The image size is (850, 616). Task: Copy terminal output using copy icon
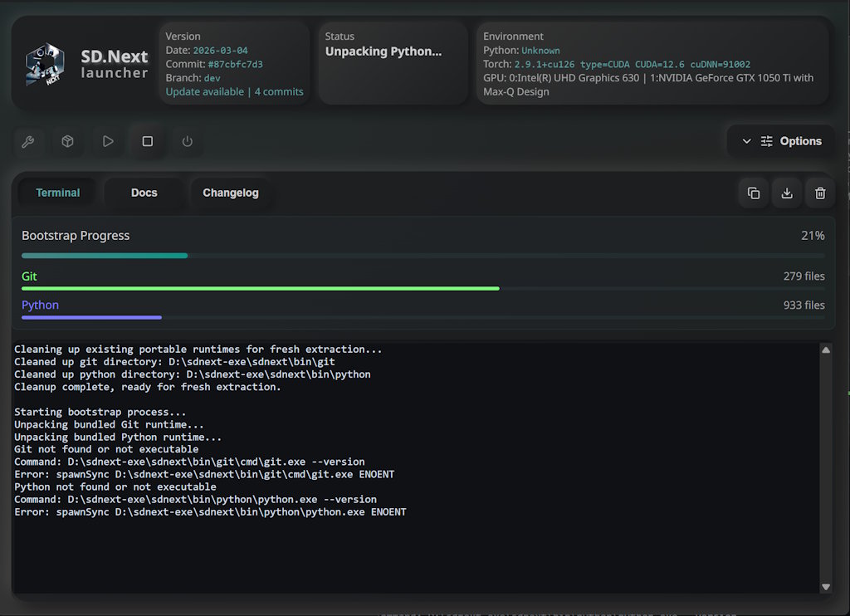click(753, 192)
